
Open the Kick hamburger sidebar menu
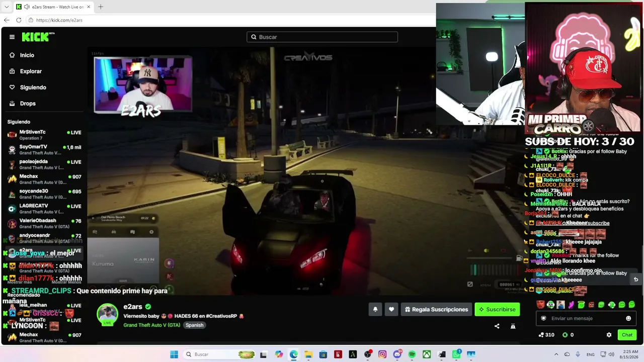(12, 37)
